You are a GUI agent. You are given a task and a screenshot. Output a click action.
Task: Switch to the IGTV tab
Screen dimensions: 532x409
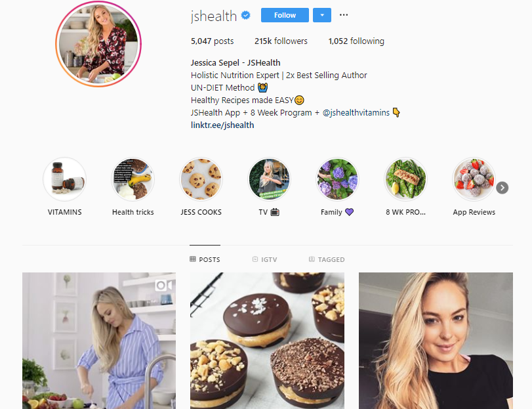pos(264,259)
